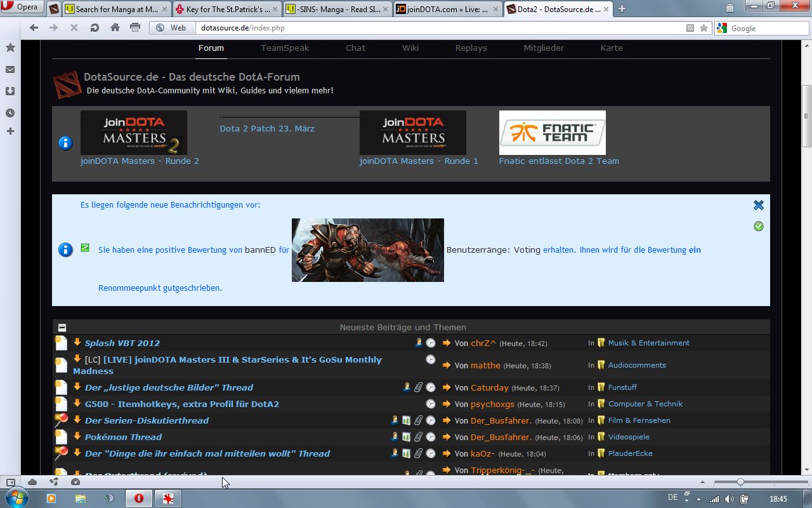Open the Bookmarks star panel in sidebar
Viewport: 812px width, 508px height.
[10, 48]
